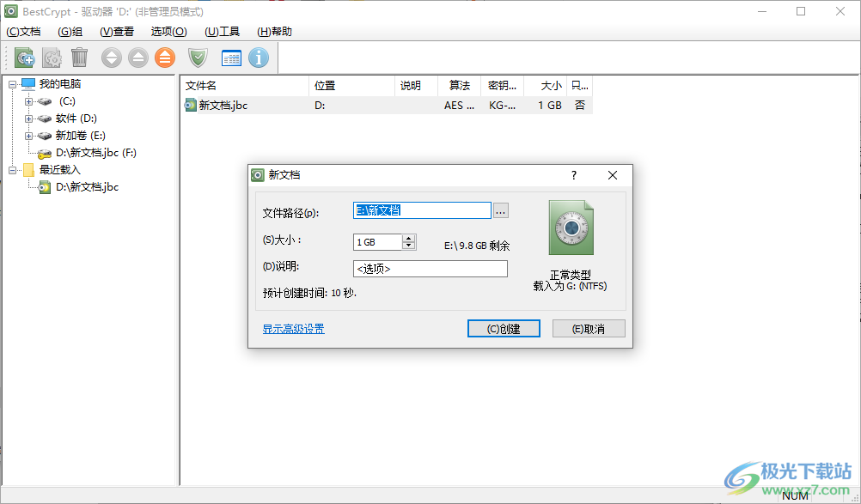This screenshot has width=861, height=504.
Task: Click the 创建 button in dialog
Action: click(503, 328)
